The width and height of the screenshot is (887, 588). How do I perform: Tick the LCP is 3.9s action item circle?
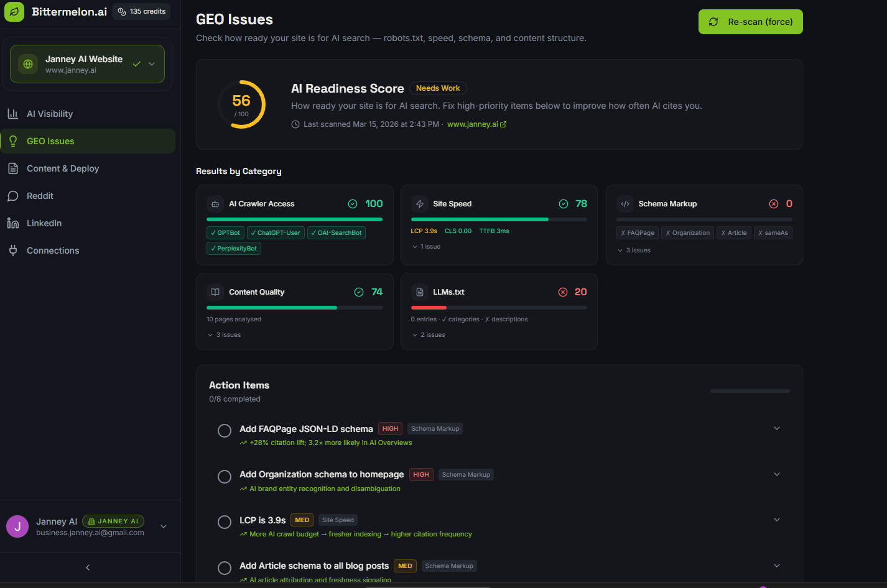(225, 522)
